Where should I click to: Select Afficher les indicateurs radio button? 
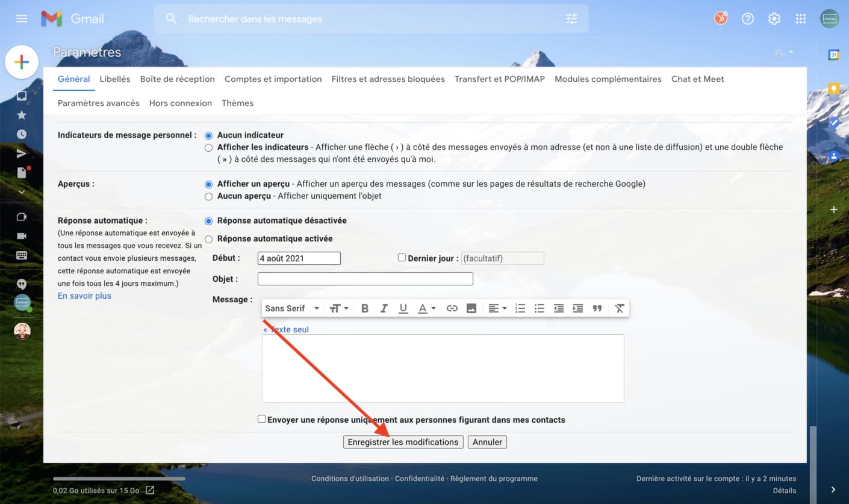click(x=208, y=148)
